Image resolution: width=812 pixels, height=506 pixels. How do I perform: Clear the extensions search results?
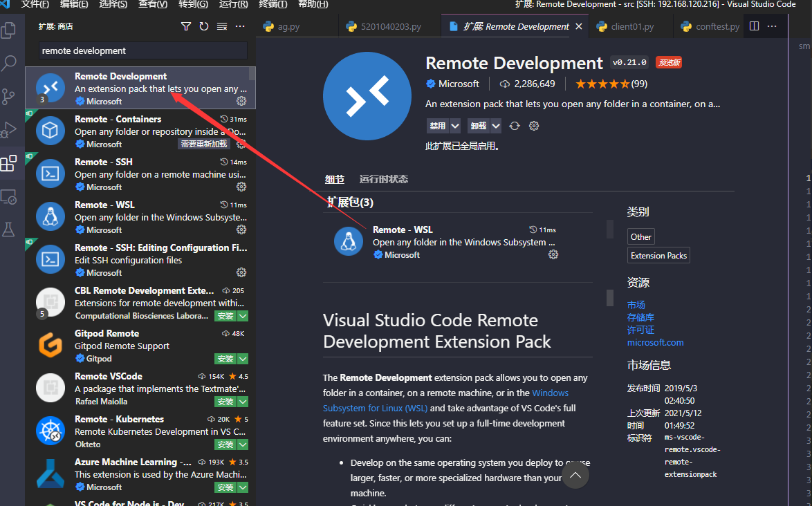(222, 26)
